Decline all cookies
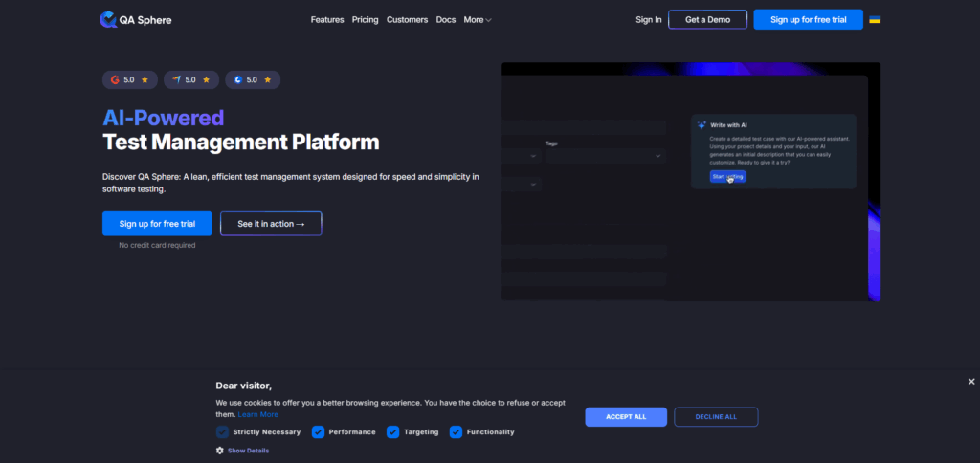The image size is (980, 463). point(716,417)
